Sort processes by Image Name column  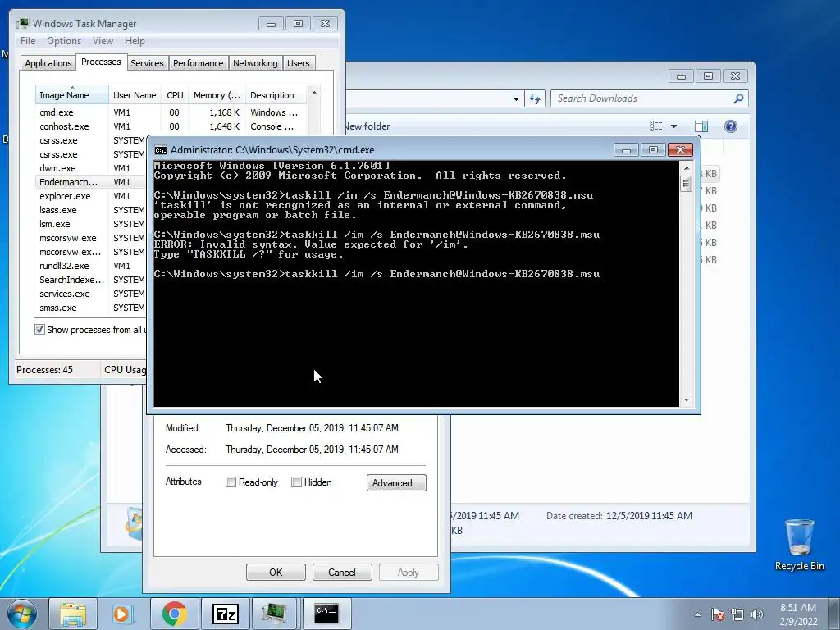(71, 95)
